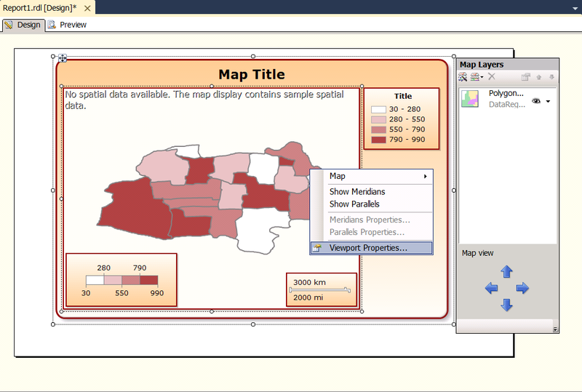Viewport: 582px width, 392px height.
Task: Pan map view up with blue arrow
Action: [506, 271]
